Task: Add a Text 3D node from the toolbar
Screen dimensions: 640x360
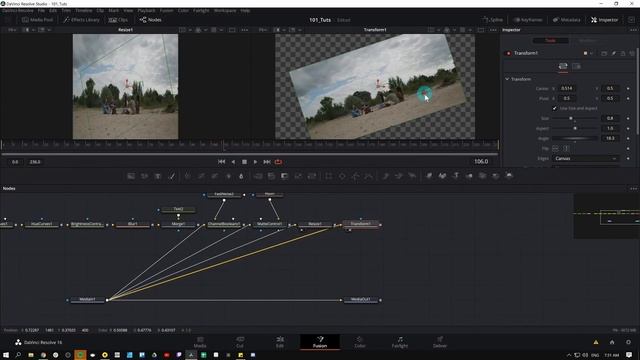Action: 456,176
